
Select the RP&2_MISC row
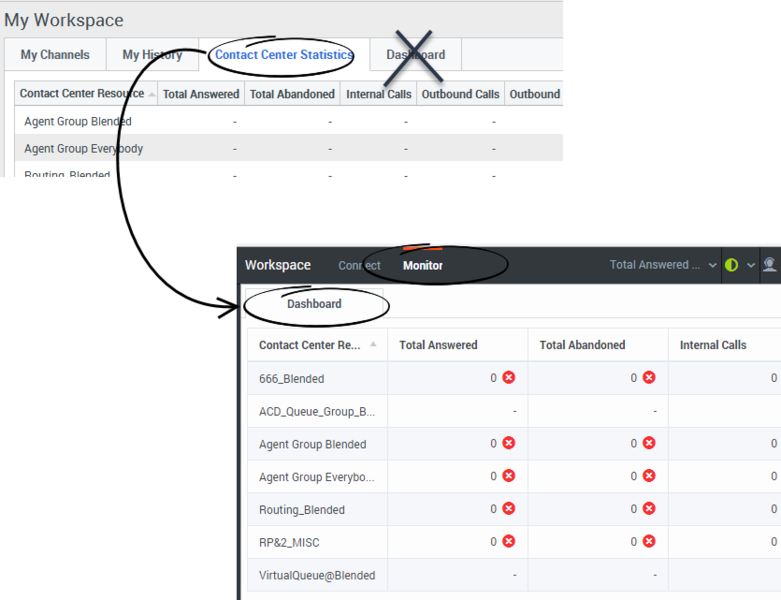click(x=514, y=542)
